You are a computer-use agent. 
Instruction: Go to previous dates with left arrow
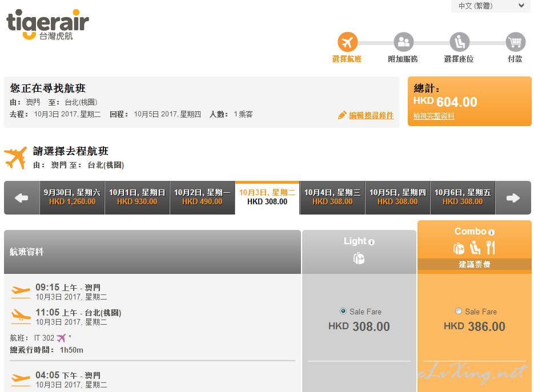22,197
